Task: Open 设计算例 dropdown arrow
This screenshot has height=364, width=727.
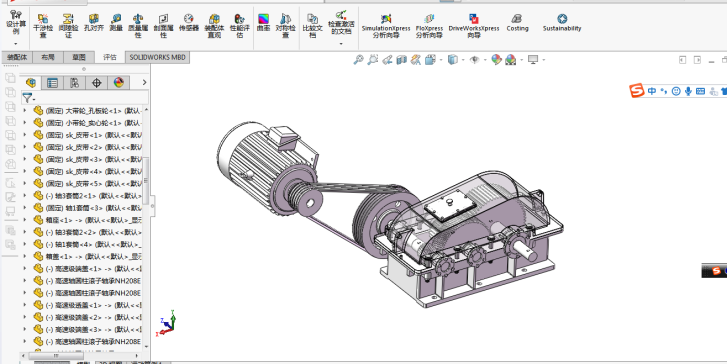Action: (x=16, y=44)
